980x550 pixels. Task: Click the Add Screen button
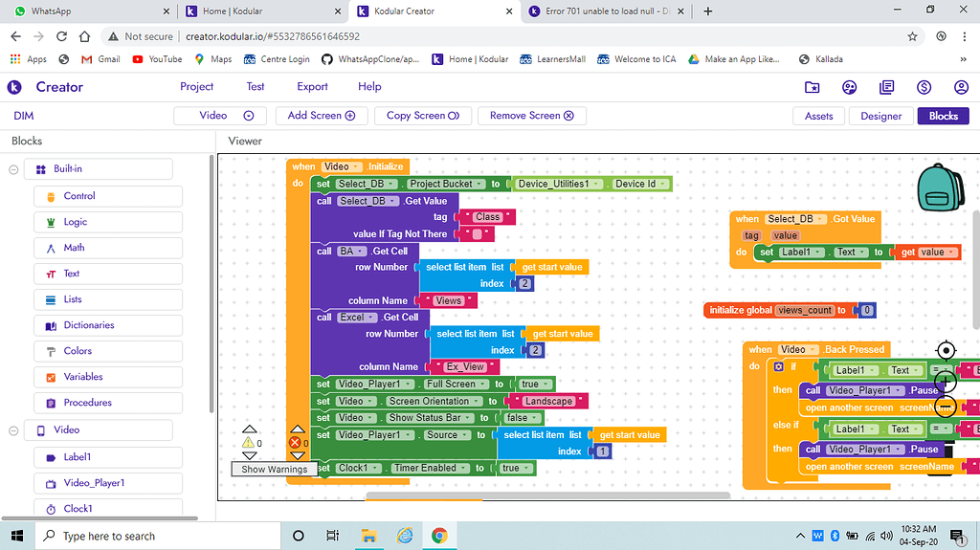point(321,116)
